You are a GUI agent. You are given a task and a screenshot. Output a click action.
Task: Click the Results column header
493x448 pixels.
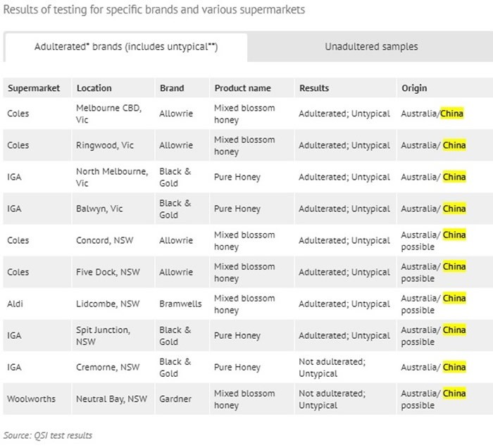click(x=314, y=88)
